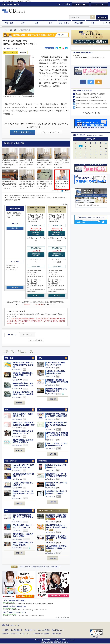Screen dimensions: 110x644
Task: Click アクセスランキング一覧 link
Action: 91,113
